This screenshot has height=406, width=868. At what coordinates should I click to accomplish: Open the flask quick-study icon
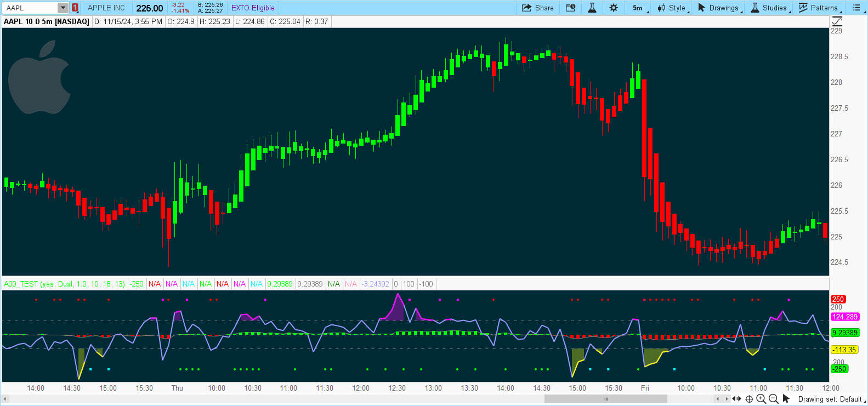coord(592,8)
